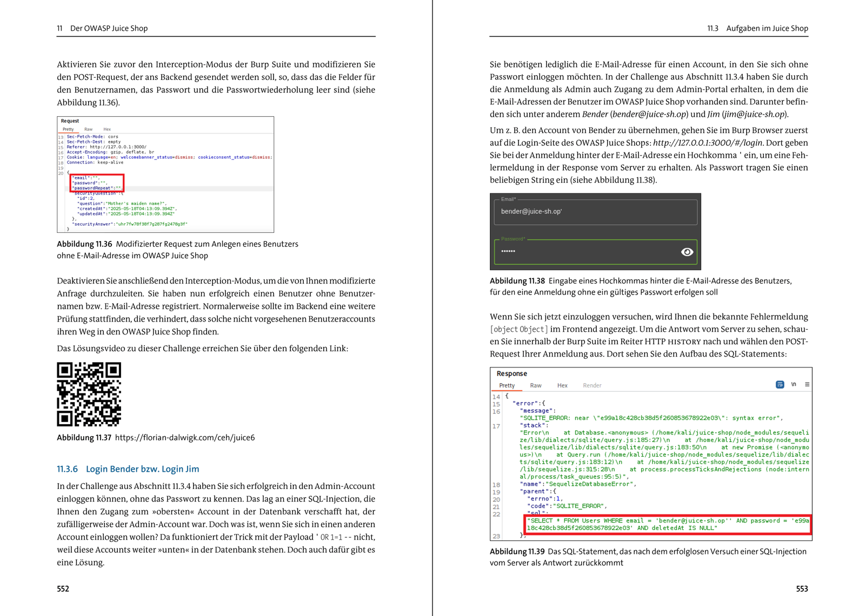This screenshot has width=865, height=616.
Task: Click the SELECT * FROM Users SQL statement
Action: 668,525
